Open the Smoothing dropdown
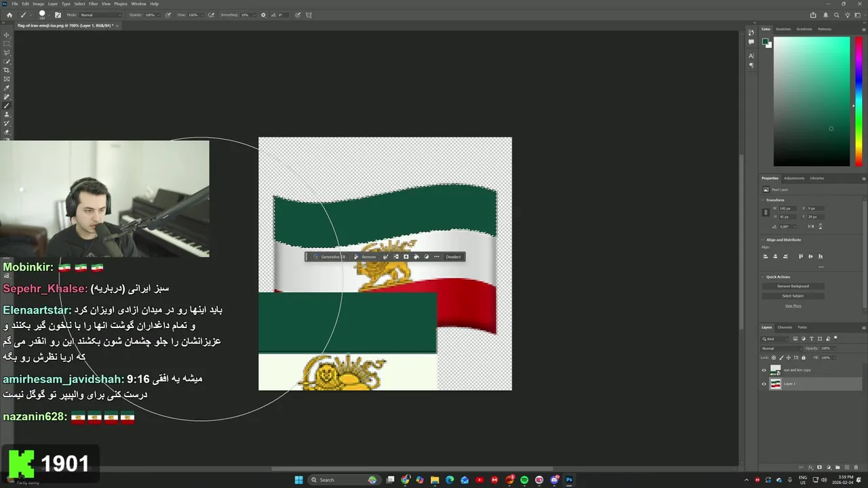 [254, 15]
